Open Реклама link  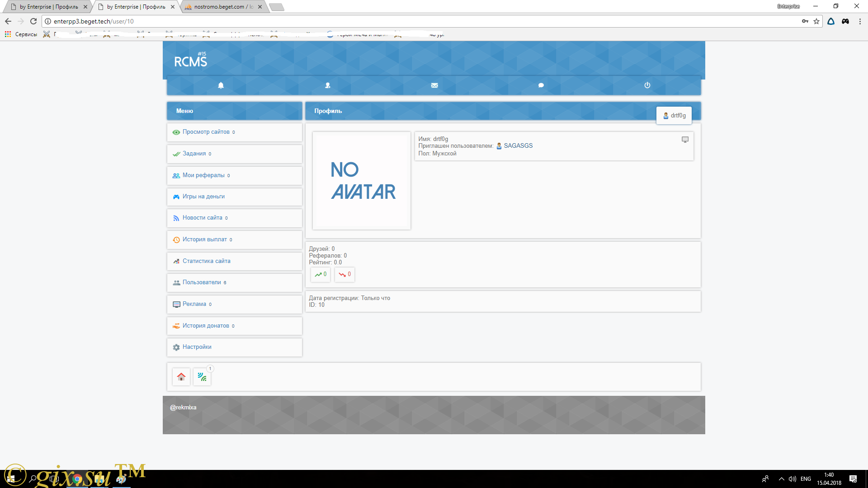(x=194, y=304)
